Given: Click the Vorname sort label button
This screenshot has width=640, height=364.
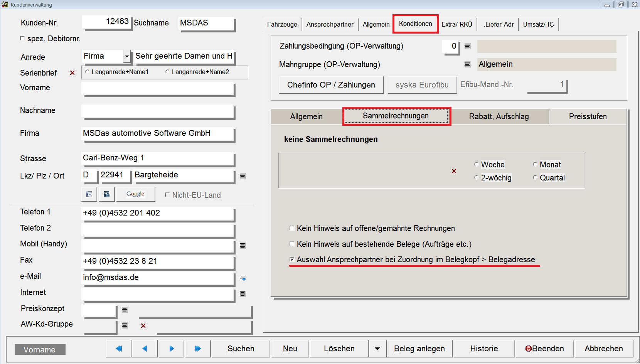Looking at the screenshot, I should pyautogui.click(x=40, y=349).
